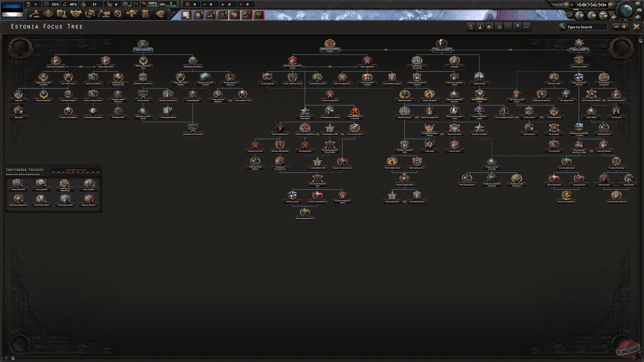Toggle the scales balance focus filter
The height and width of the screenshot is (362, 644).
tap(508, 27)
